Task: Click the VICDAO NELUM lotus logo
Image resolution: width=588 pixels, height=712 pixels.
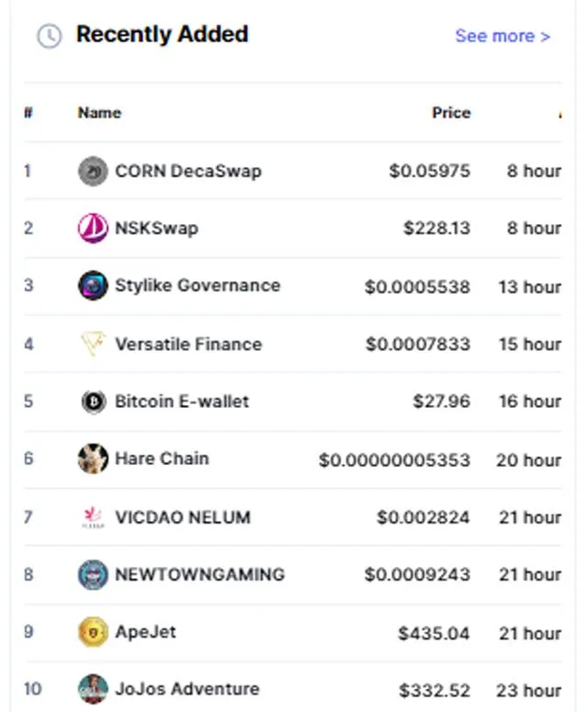Action: click(93, 517)
